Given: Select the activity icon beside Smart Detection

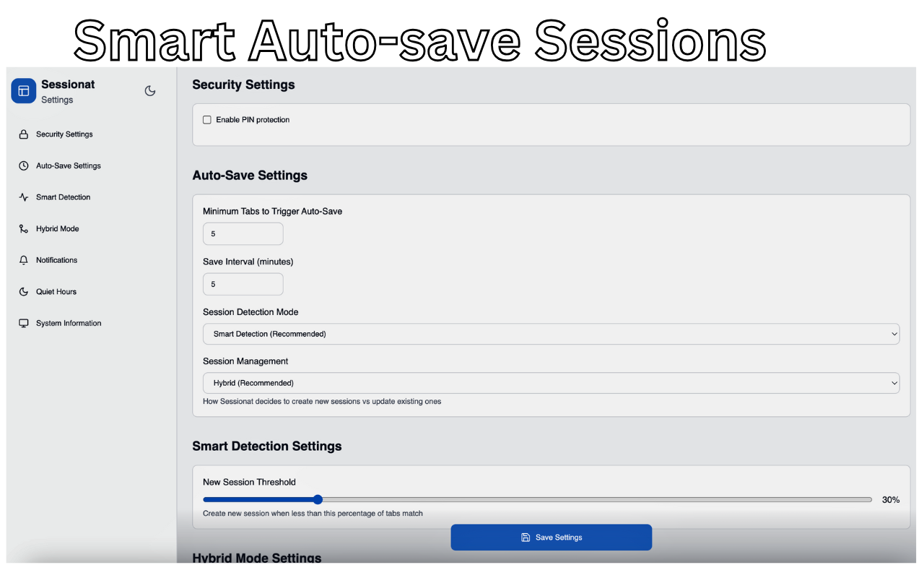Looking at the screenshot, I should pos(24,197).
